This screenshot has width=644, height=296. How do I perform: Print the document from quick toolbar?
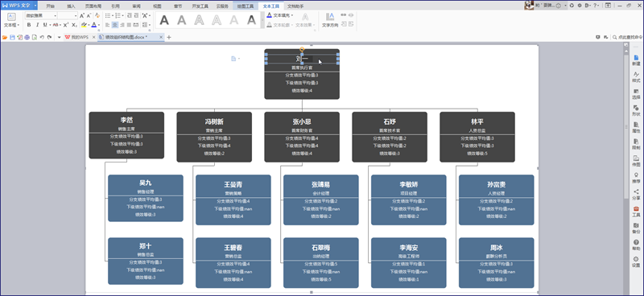27,37
